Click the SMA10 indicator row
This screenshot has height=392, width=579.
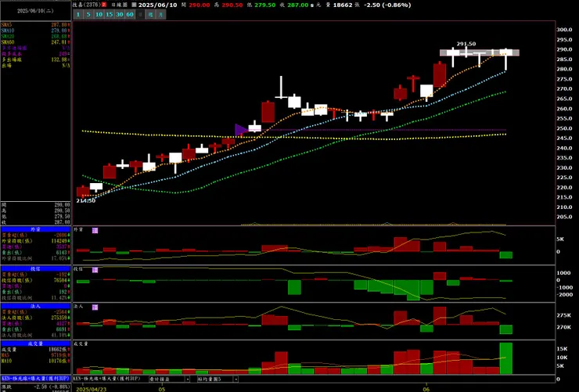(x=35, y=31)
